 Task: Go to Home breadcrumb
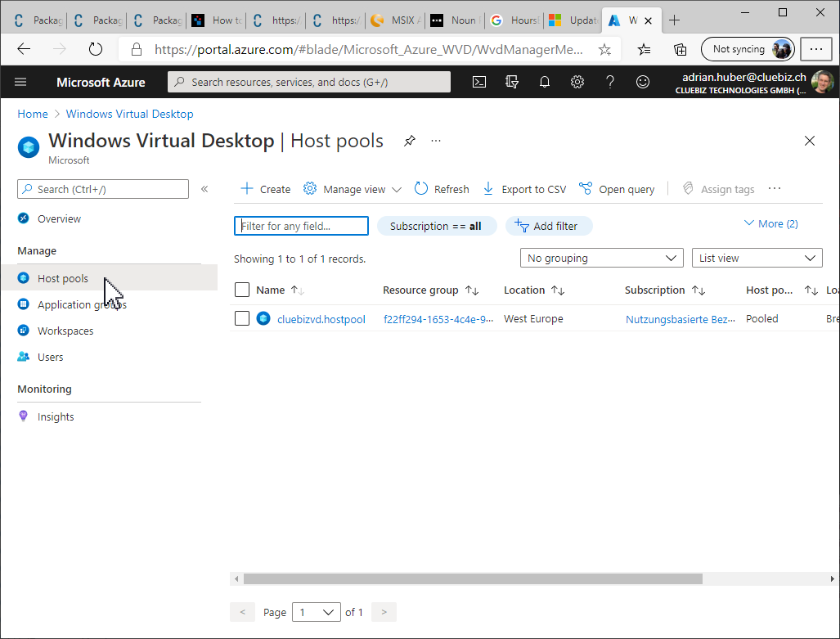pyautogui.click(x=33, y=114)
